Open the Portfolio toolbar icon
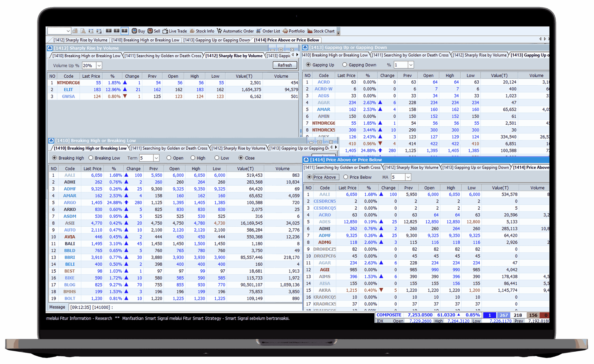The height and width of the screenshot is (364, 594). click(285, 31)
